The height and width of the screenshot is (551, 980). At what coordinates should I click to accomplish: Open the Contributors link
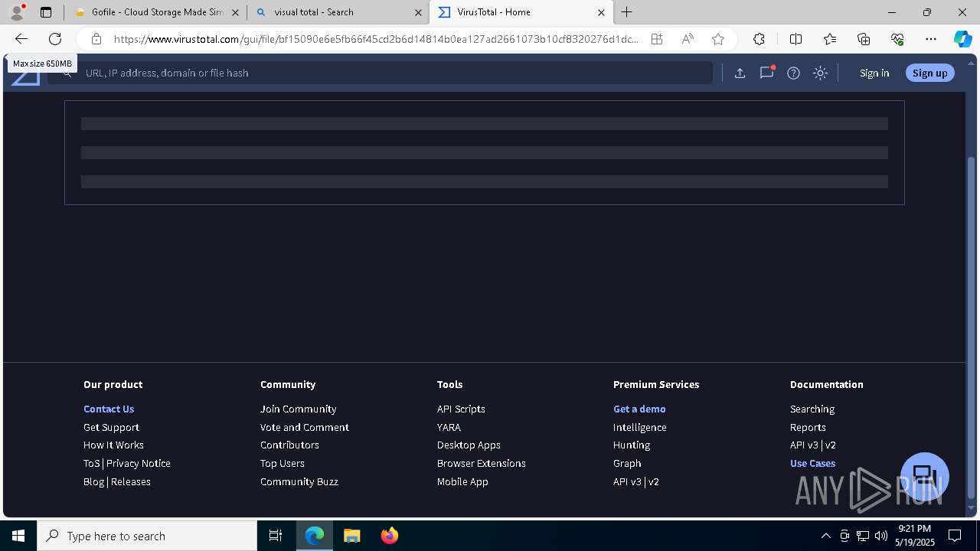[289, 445]
